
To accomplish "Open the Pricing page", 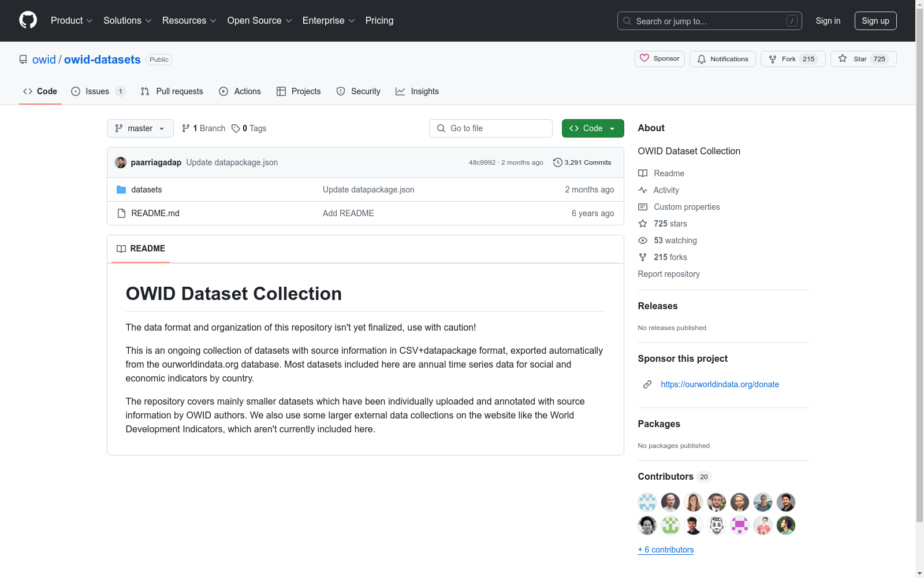I will pyautogui.click(x=379, y=20).
